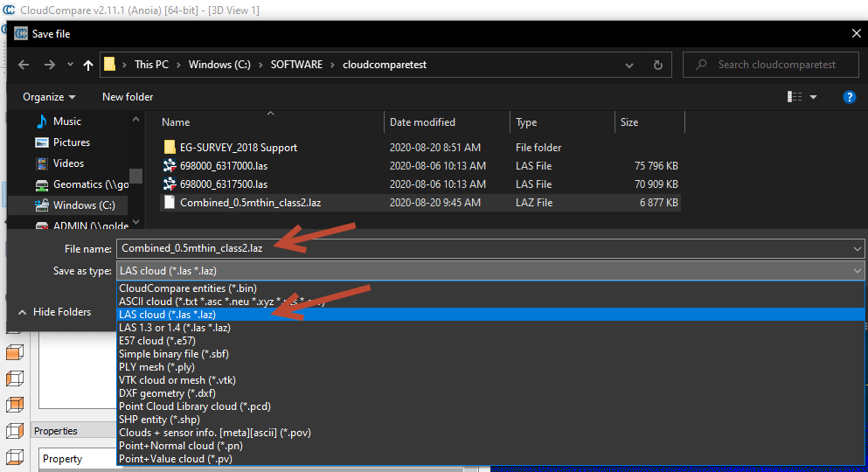
Task: Expand the address bar history dropdown
Action: tap(629, 66)
